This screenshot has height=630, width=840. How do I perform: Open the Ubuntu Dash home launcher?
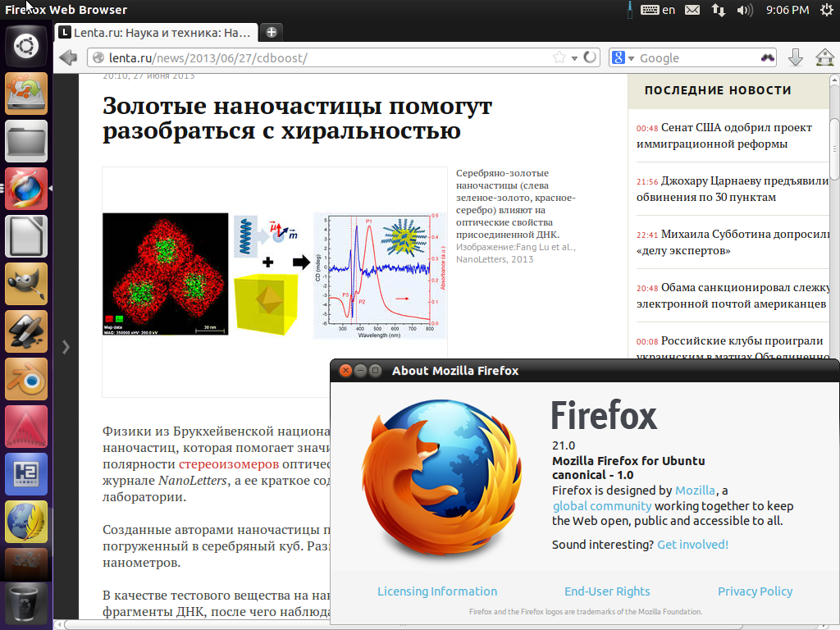26,46
